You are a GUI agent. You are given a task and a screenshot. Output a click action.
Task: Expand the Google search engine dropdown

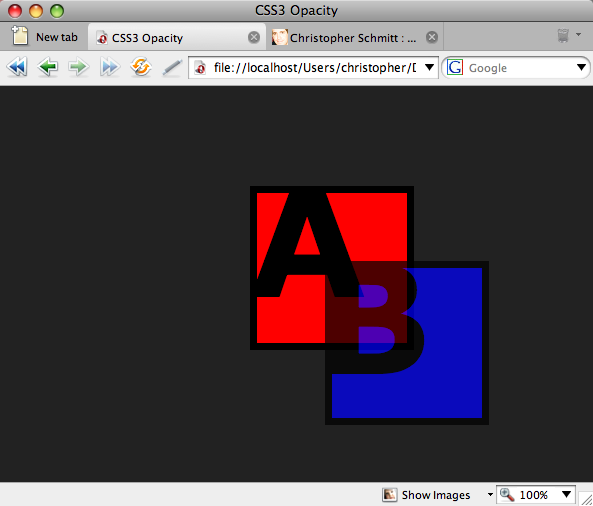coord(582,68)
